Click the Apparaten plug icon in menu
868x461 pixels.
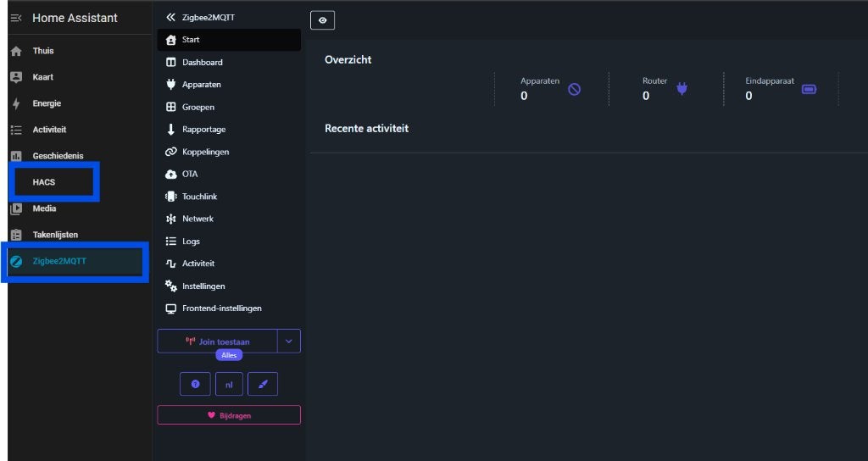pos(171,85)
